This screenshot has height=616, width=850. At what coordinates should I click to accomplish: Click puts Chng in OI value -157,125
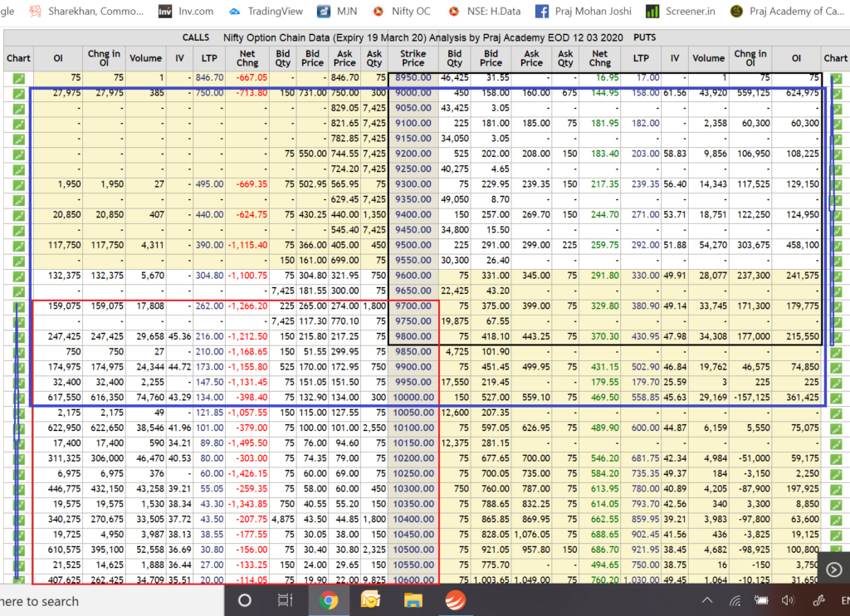(x=751, y=398)
